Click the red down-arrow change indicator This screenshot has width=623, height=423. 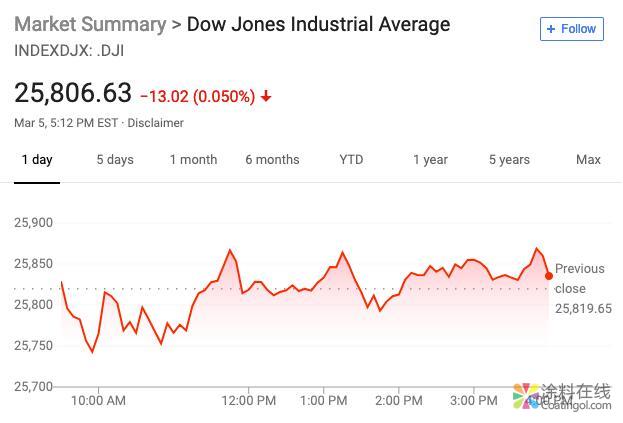(266, 96)
